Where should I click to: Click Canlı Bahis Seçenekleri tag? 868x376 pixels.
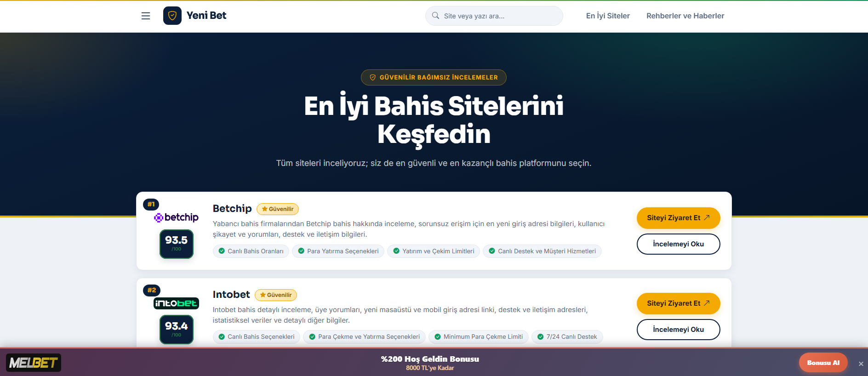point(257,337)
